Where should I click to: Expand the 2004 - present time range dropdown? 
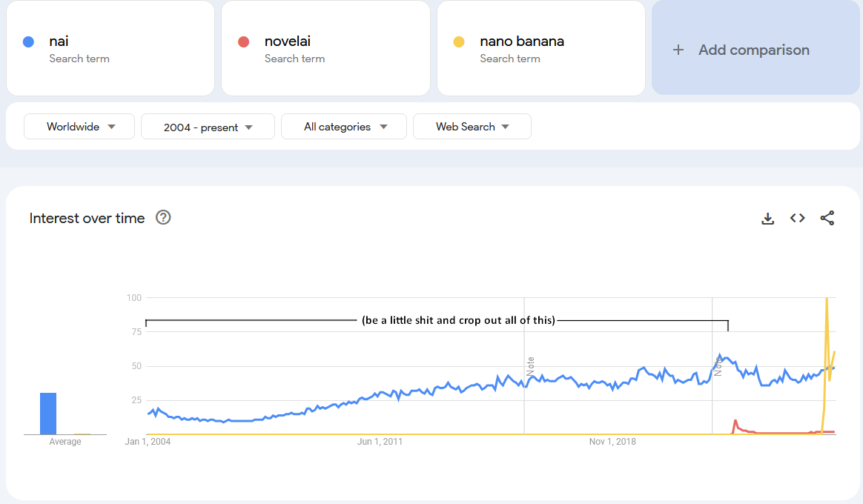point(208,127)
